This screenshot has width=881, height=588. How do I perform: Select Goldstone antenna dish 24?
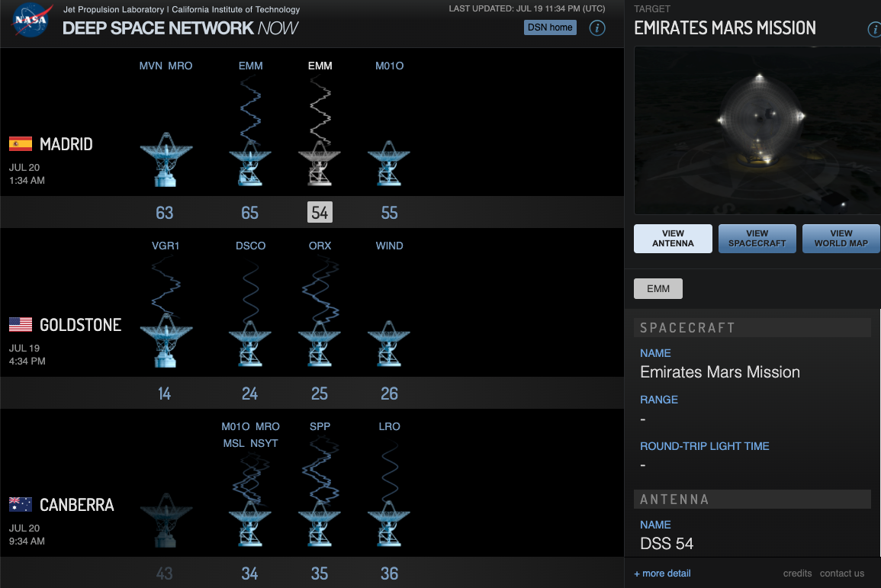click(x=249, y=344)
